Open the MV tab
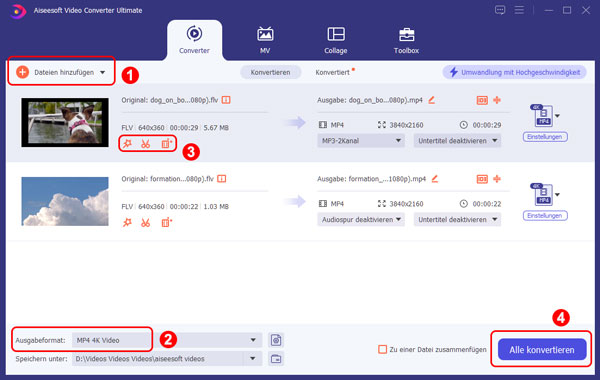600x380 pixels. pyautogui.click(x=265, y=40)
